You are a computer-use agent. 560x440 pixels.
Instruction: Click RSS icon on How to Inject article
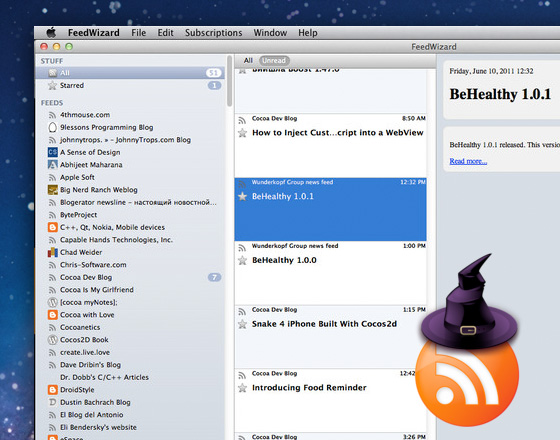pyautogui.click(x=242, y=120)
